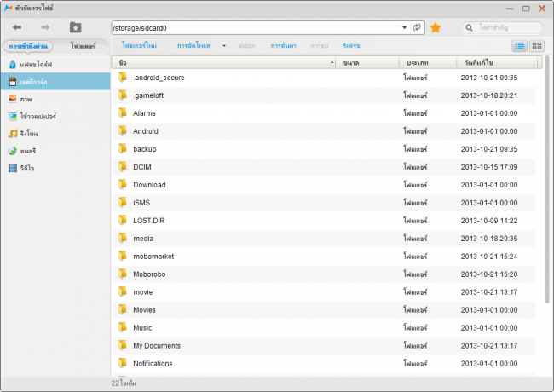
Task: Select the Movies folder name
Action: pos(144,309)
